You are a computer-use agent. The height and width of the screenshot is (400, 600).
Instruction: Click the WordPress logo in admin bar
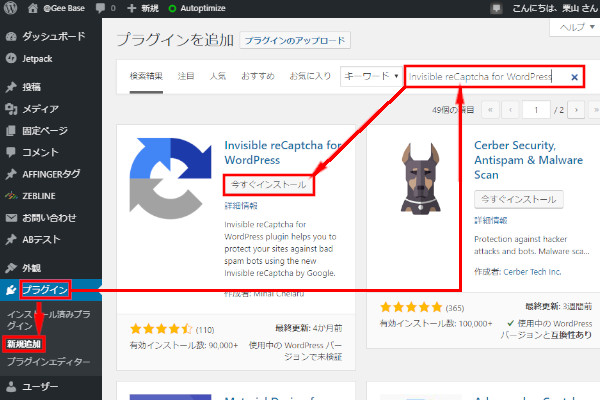click(10, 8)
